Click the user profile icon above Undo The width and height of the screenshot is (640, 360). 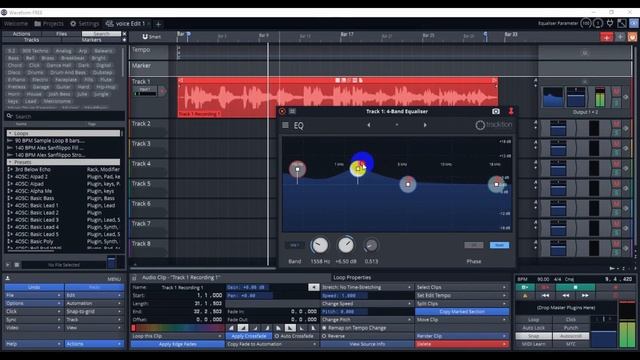pos(7,278)
